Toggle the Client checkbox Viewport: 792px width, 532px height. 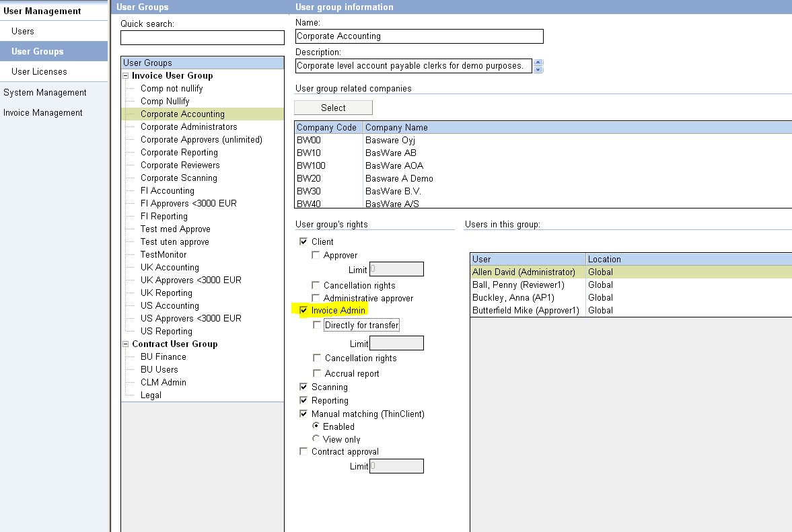coord(303,241)
